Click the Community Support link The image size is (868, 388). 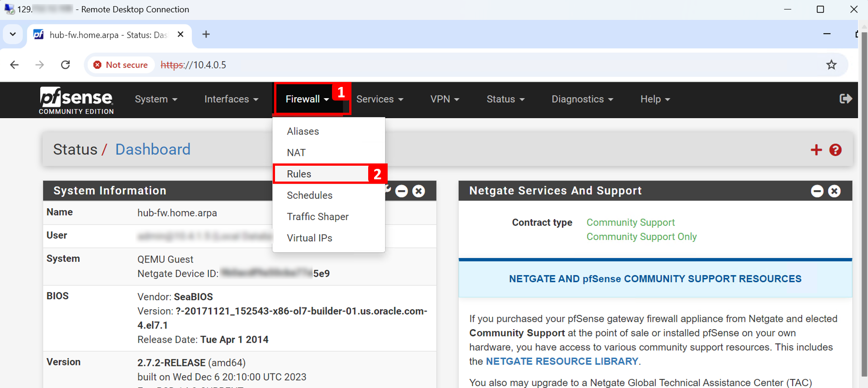[x=631, y=222]
